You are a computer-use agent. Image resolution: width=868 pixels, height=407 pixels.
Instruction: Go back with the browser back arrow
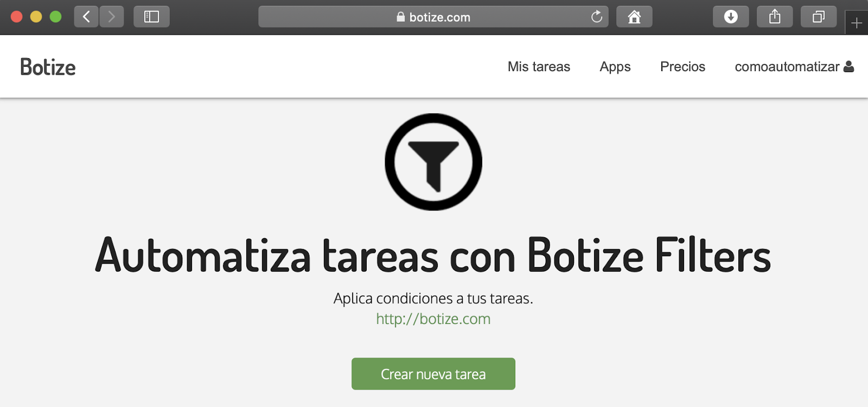point(86,17)
